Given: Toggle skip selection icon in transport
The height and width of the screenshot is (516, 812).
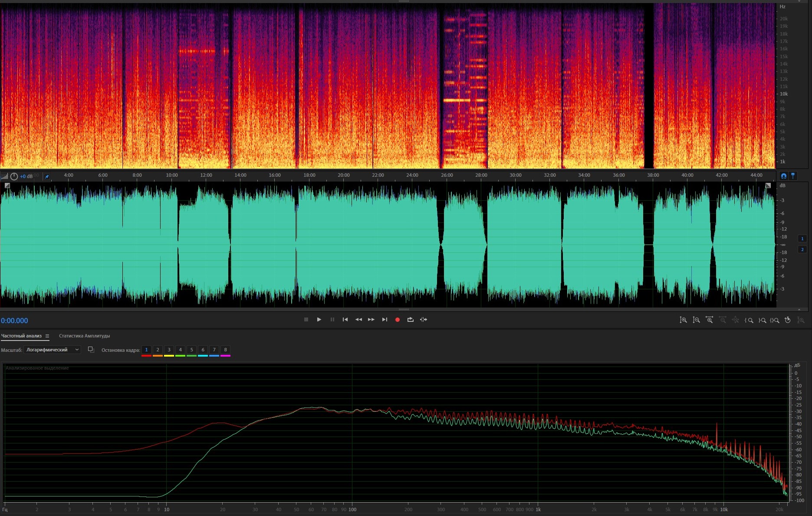Looking at the screenshot, I should 424,320.
